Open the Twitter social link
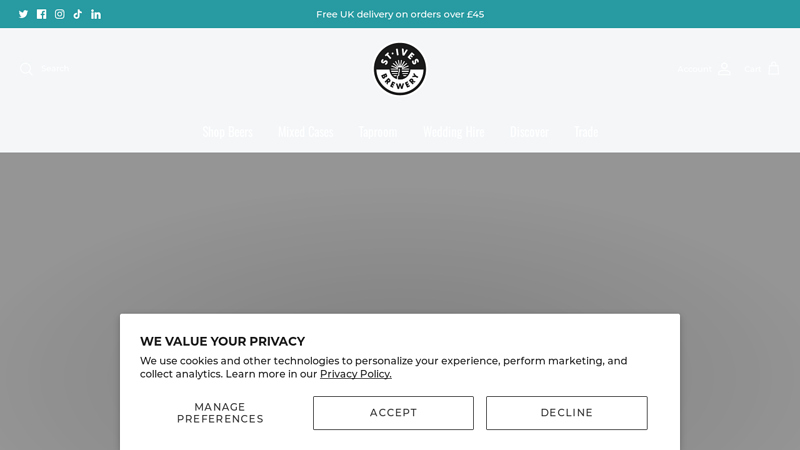The height and width of the screenshot is (450, 800). click(23, 14)
